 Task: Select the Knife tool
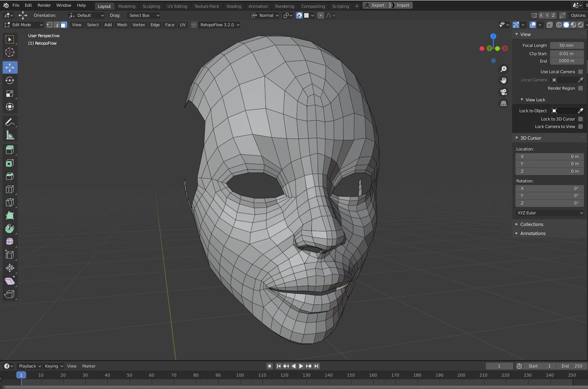pos(10,202)
